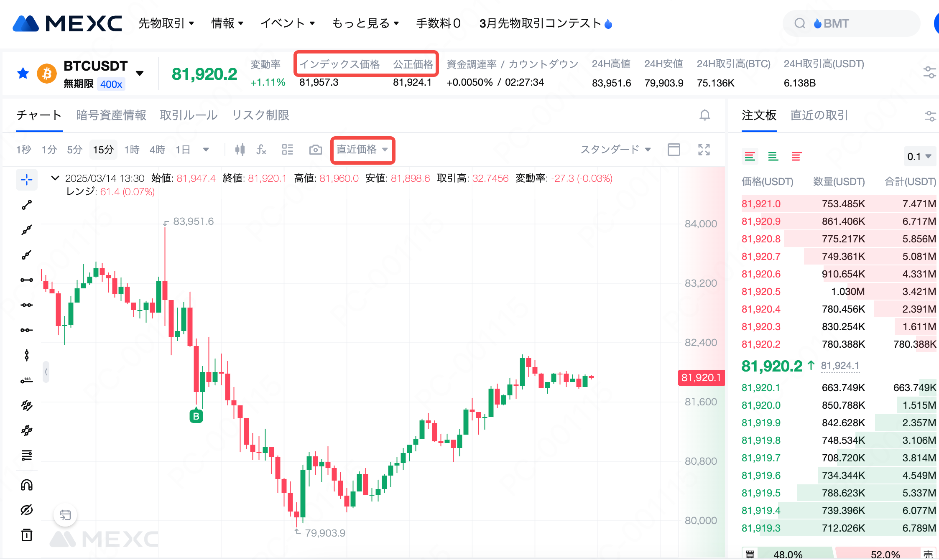Viewport: 939px width, 560px height.
Task: Click the 81,920.1 price axis marker
Action: [x=701, y=378]
